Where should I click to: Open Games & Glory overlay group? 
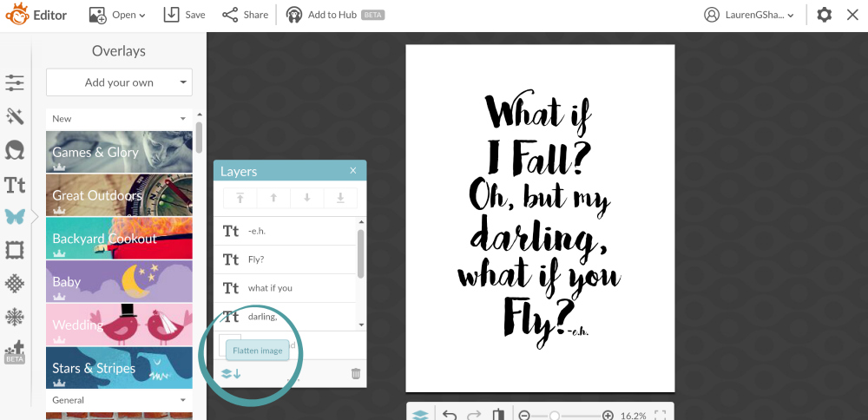click(x=119, y=152)
